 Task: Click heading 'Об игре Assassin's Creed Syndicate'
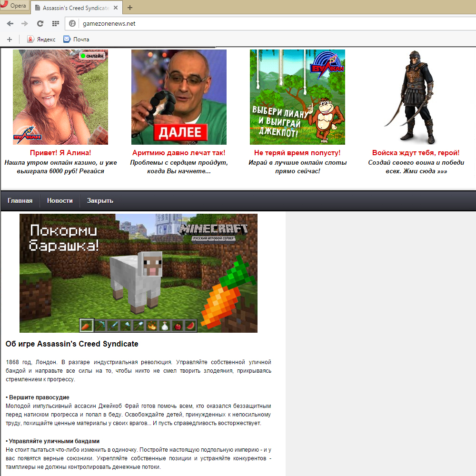[72, 344]
